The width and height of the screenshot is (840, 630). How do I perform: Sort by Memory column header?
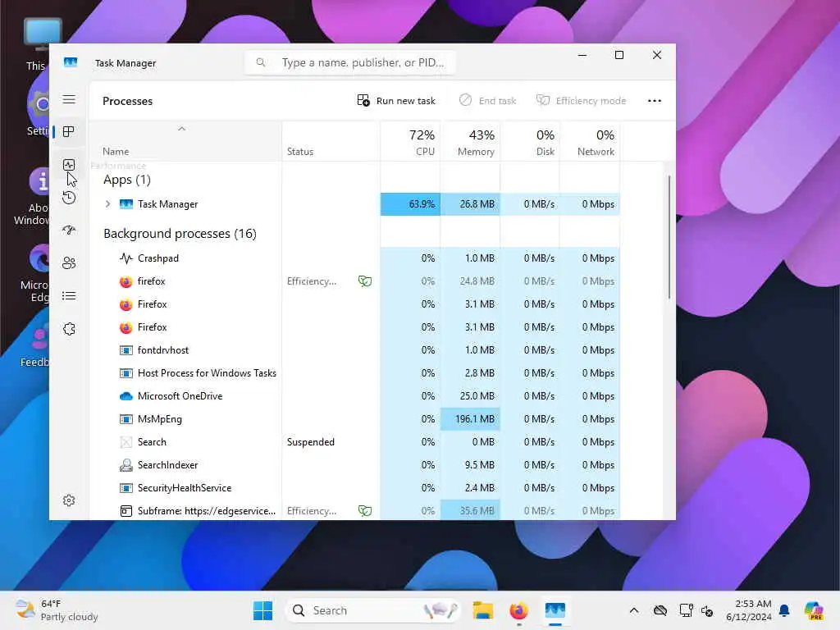click(470, 142)
